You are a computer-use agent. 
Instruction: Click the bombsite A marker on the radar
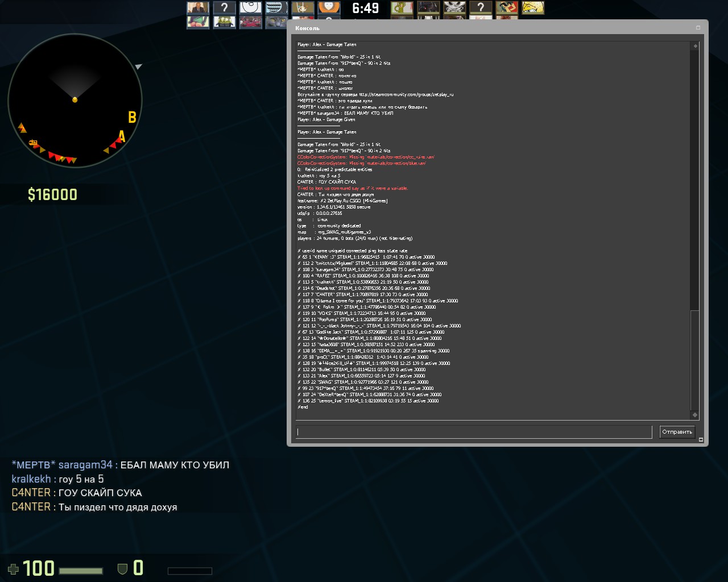121,136
